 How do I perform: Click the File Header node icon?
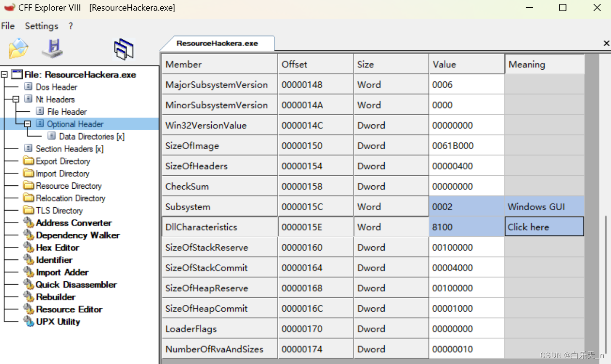[x=40, y=112]
